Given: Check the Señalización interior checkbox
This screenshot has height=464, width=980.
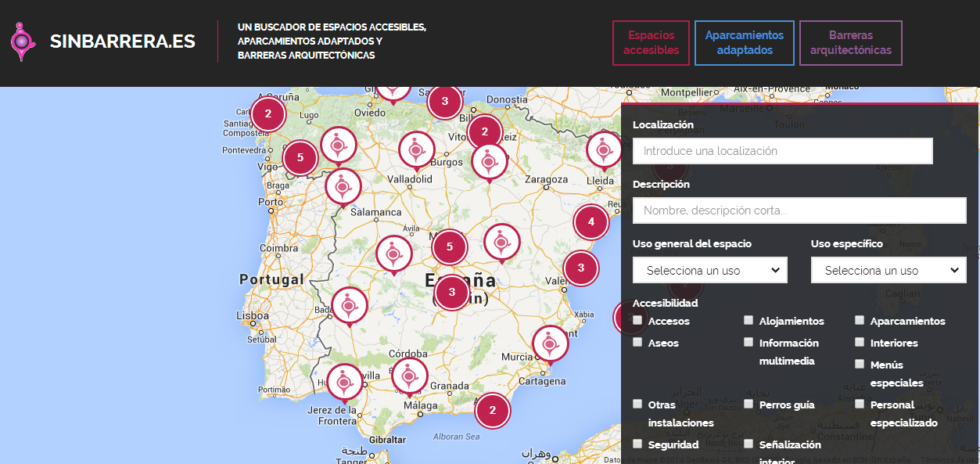Looking at the screenshot, I should (748, 444).
